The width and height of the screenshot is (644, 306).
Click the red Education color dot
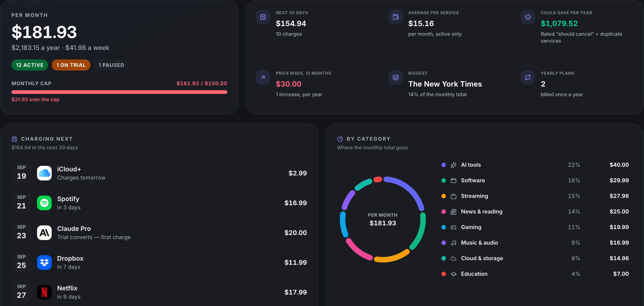pos(444,274)
